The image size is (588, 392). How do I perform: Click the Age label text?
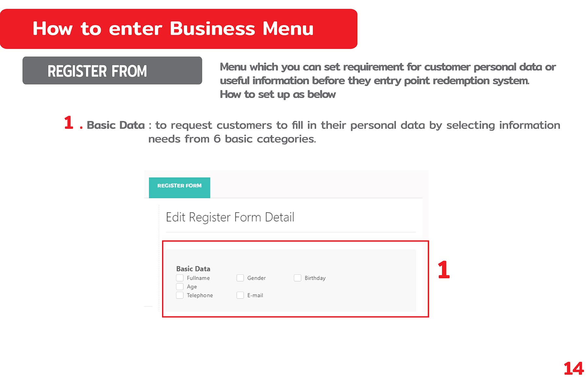point(192,287)
